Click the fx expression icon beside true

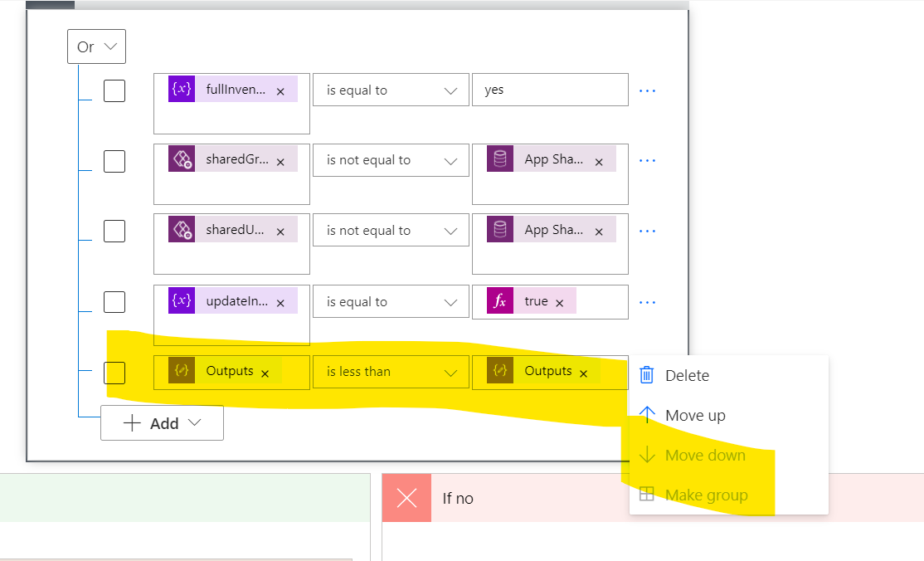(500, 301)
